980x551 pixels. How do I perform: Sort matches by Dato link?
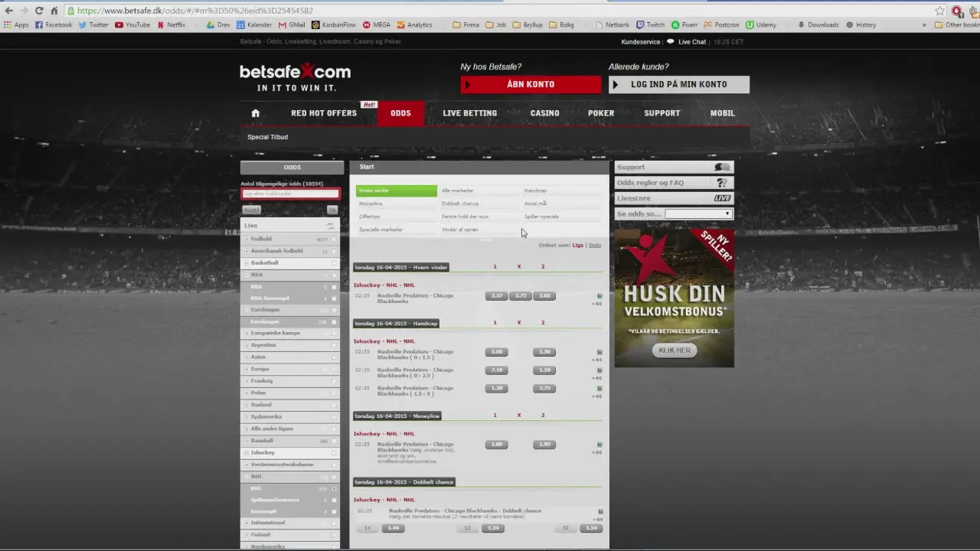pos(595,245)
